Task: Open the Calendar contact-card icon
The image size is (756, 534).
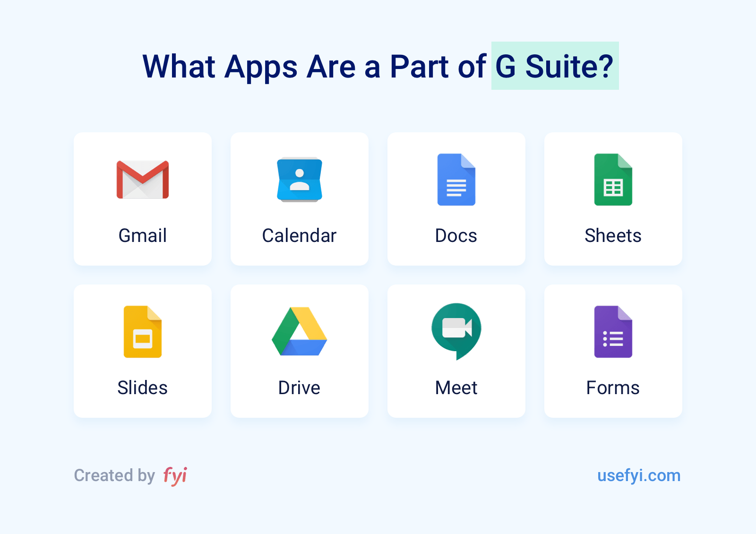Action: point(300,180)
